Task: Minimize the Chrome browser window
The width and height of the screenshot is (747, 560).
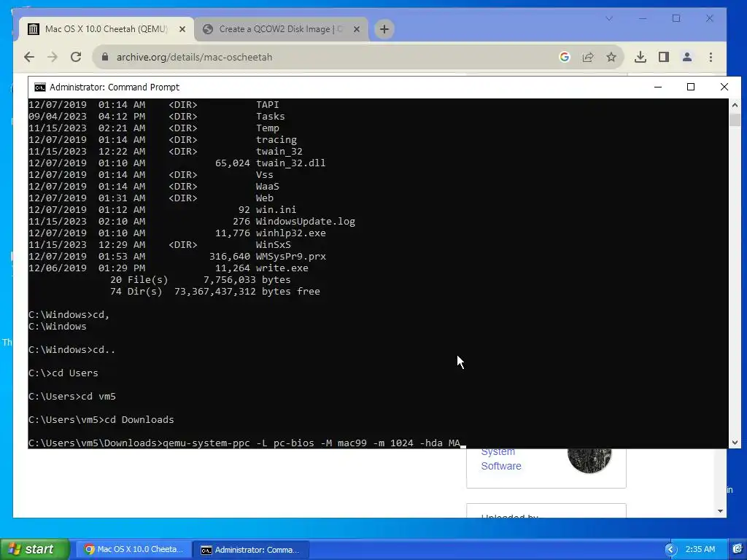Action: pyautogui.click(x=643, y=18)
